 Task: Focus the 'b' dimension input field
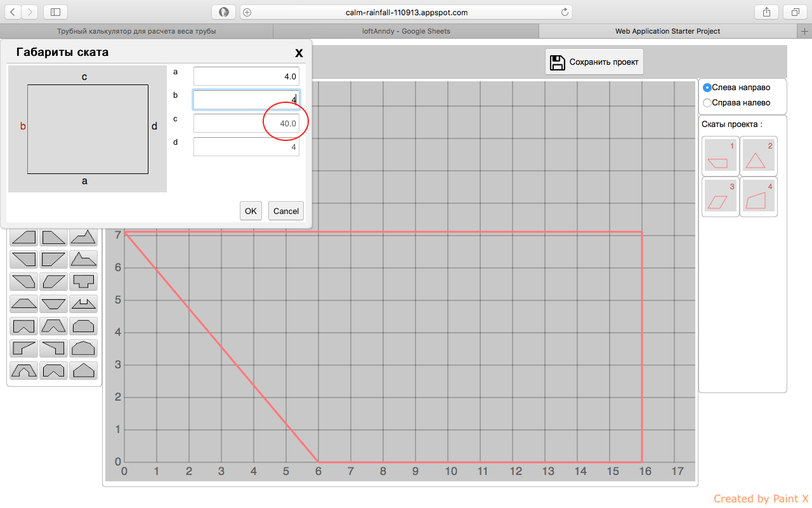coord(246,100)
